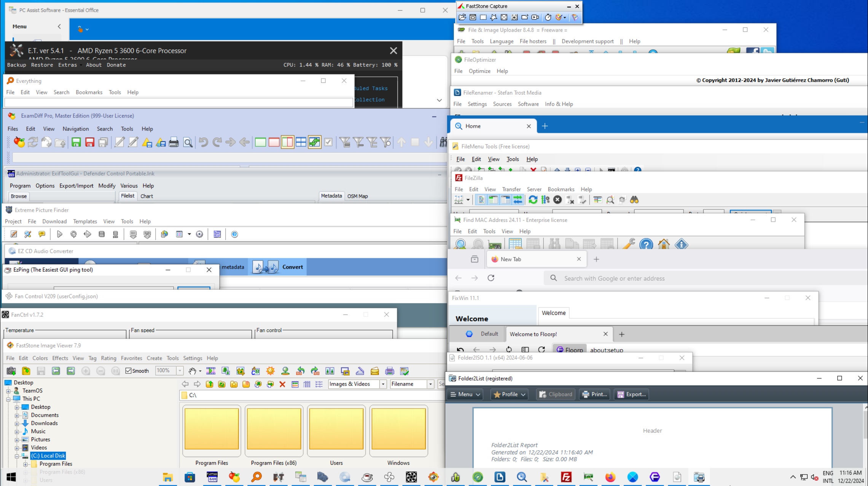Click acquire-from-camera icon in FastStone Image Viewer
The height and width of the screenshot is (486, 868).
coord(11,371)
